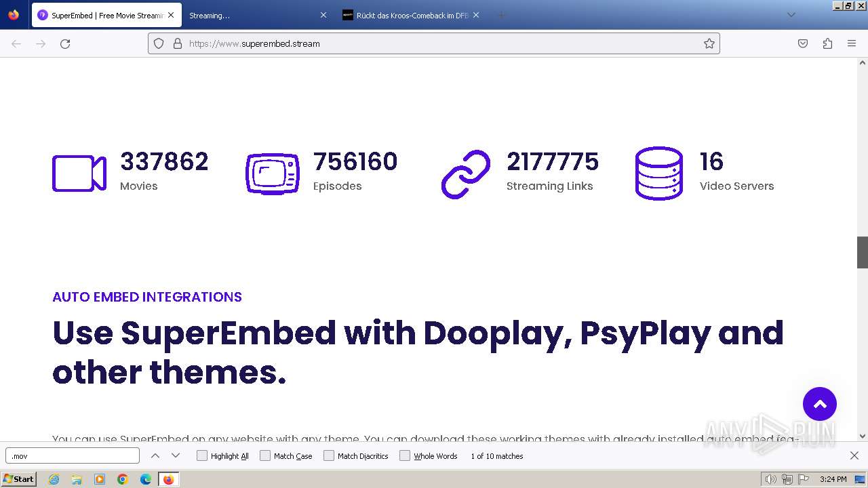The height and width of the screenshot is (488, 868).
Task: Click the AUTO EMBED INTEGRATIONS label
Action: pyautogui.click(x=147, y=297)
